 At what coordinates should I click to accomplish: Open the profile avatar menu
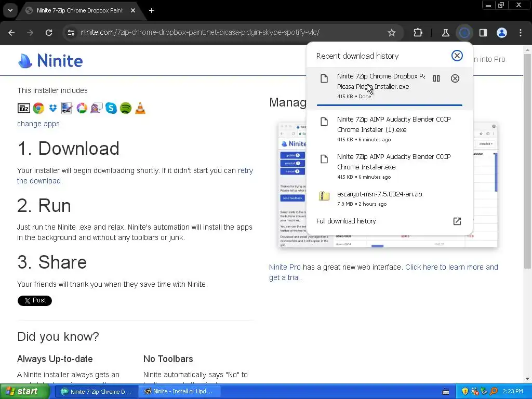point(502,33)
